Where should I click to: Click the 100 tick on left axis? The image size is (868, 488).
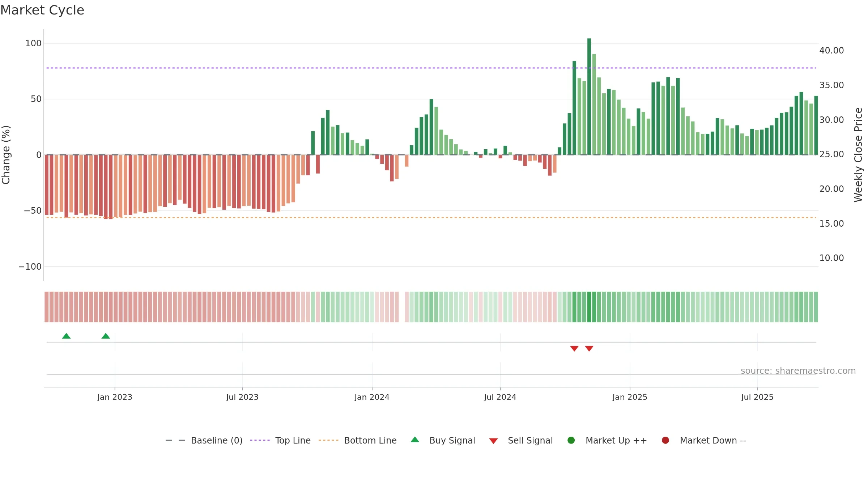click(33, 43)
